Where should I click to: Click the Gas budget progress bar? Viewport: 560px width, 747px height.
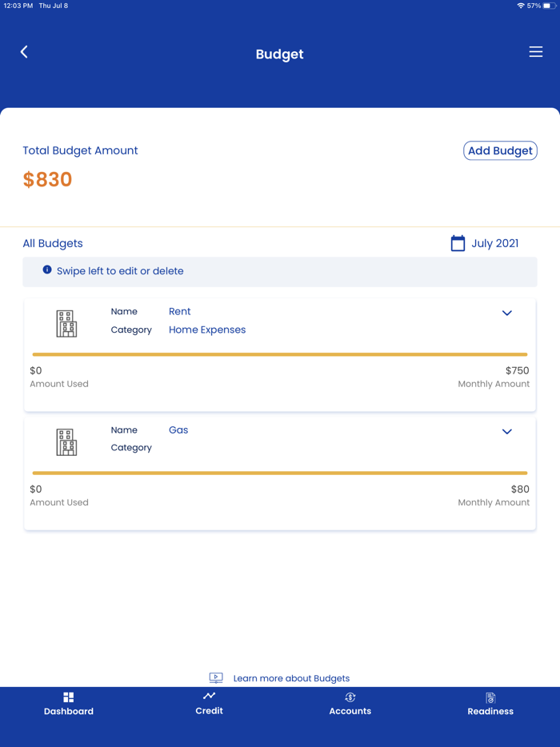coord(280,473)
